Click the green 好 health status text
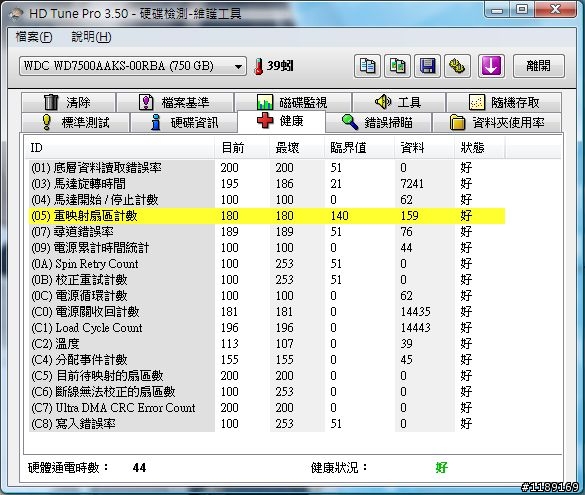This screenshot has height=495, width=585. click(441, 468)
